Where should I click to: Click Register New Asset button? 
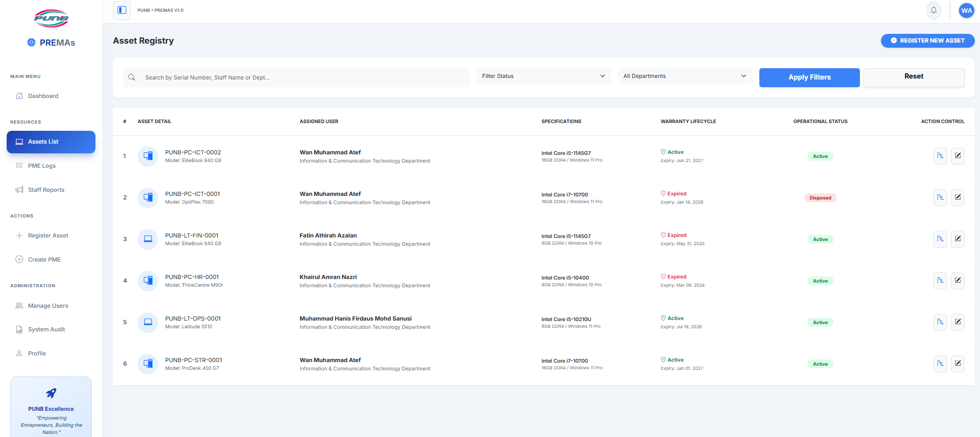coord(928,41)
